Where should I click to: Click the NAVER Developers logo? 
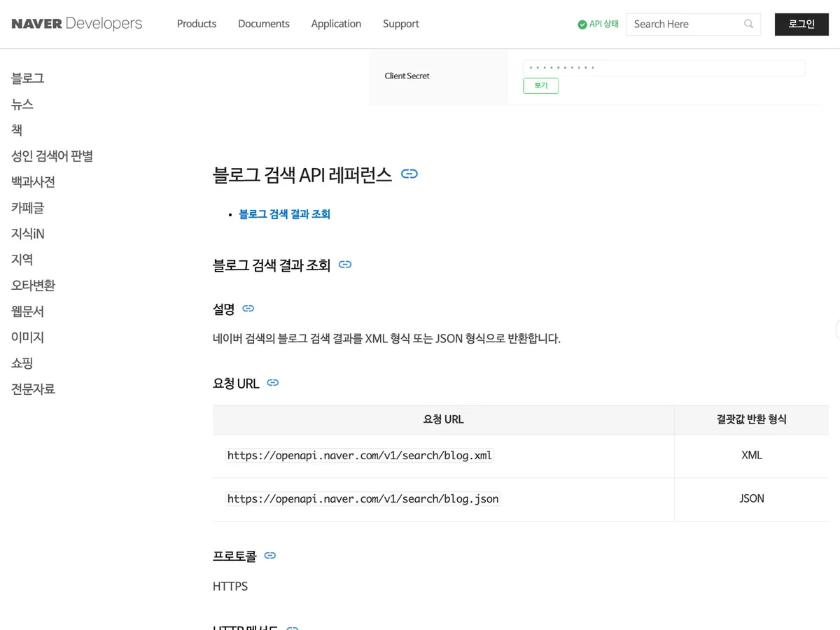(x=77, y=24)
